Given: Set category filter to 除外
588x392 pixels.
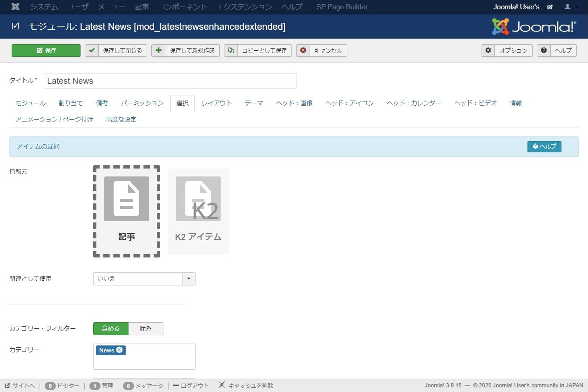Looking at the screenshot, I should pyautogui.click(x=146, y=328).
